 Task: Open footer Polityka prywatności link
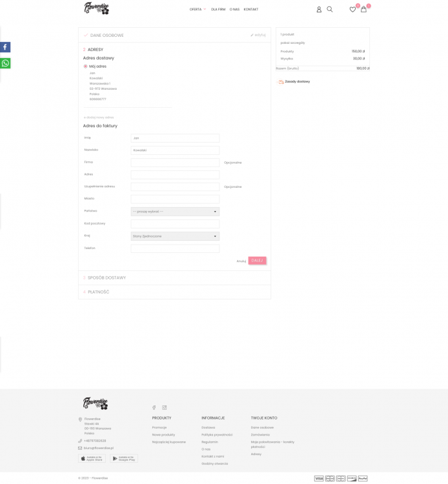pyautogui.click(x=217, y=434)
